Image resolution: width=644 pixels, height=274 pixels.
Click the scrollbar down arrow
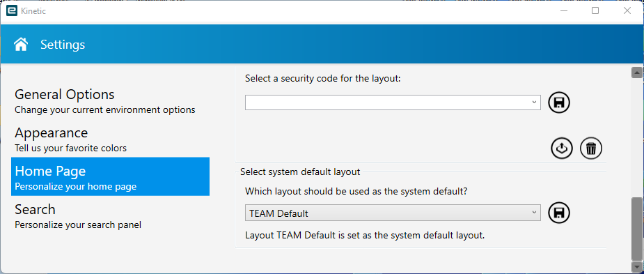[x=636, y=266]
